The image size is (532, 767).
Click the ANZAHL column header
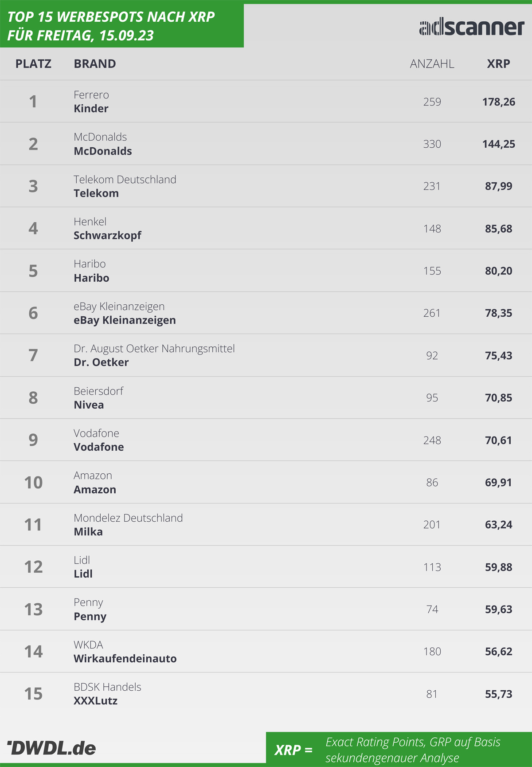coord(432,64)
